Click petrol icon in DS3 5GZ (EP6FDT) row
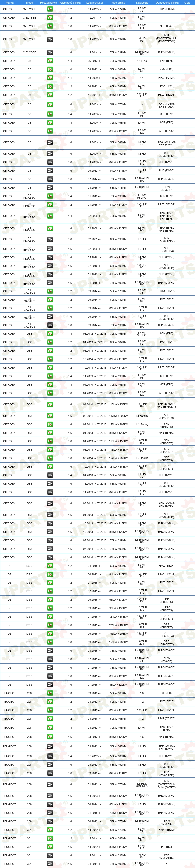 (x=50, y=467)
